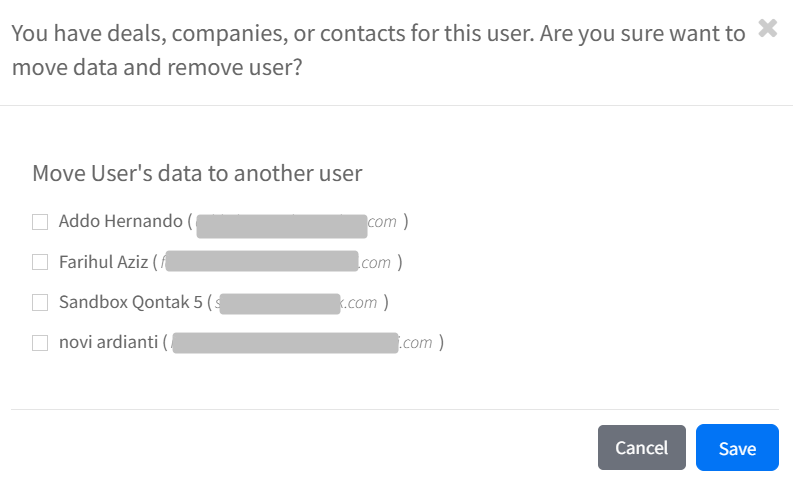Click the divider line above the Cancel button
Image resolution: width=793 pixels, height=485 pixels.
coord(394,409)
